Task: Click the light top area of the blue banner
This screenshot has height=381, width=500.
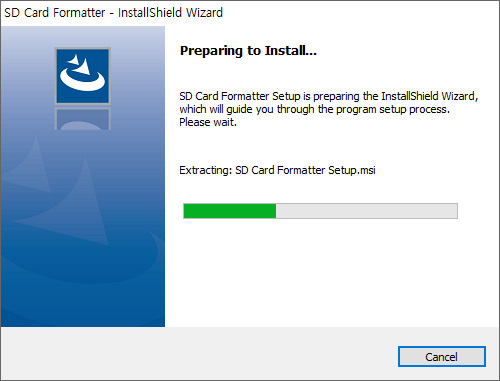Action: click(83, 36)
